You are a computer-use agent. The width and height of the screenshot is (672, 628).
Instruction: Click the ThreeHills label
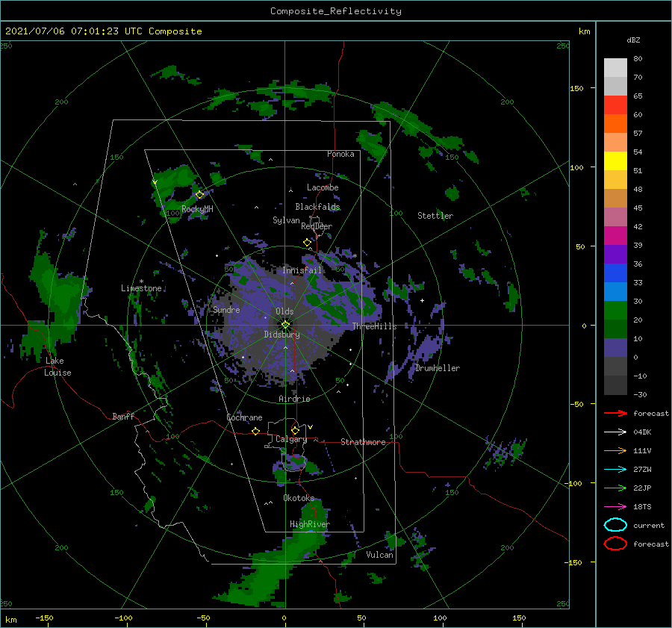pyautogui.click(x=374, y=326)
